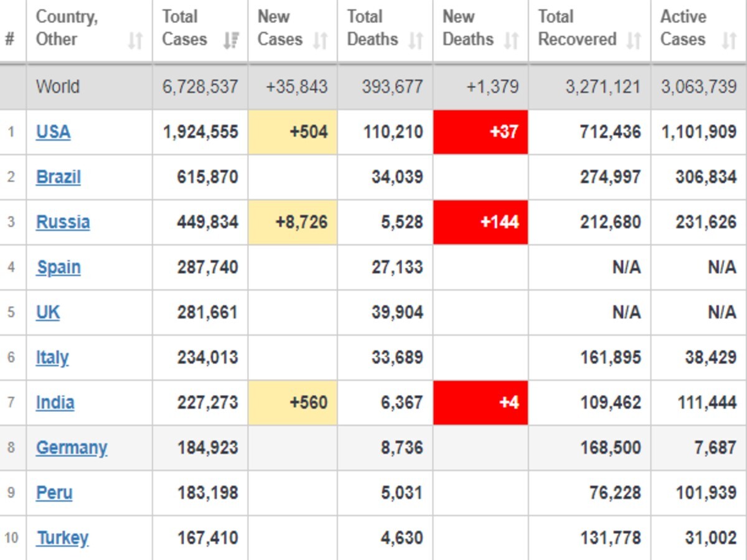Select the World totals row

374,86
